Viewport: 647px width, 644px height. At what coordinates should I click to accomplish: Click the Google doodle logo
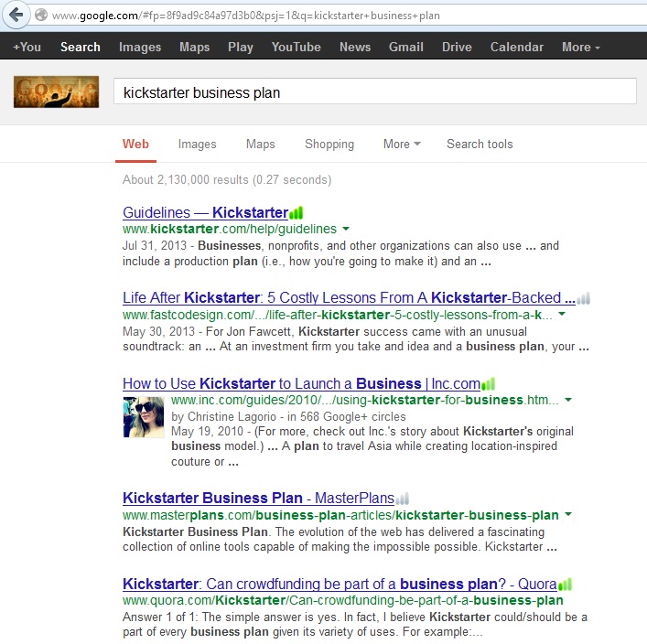(x=56, y=91)
